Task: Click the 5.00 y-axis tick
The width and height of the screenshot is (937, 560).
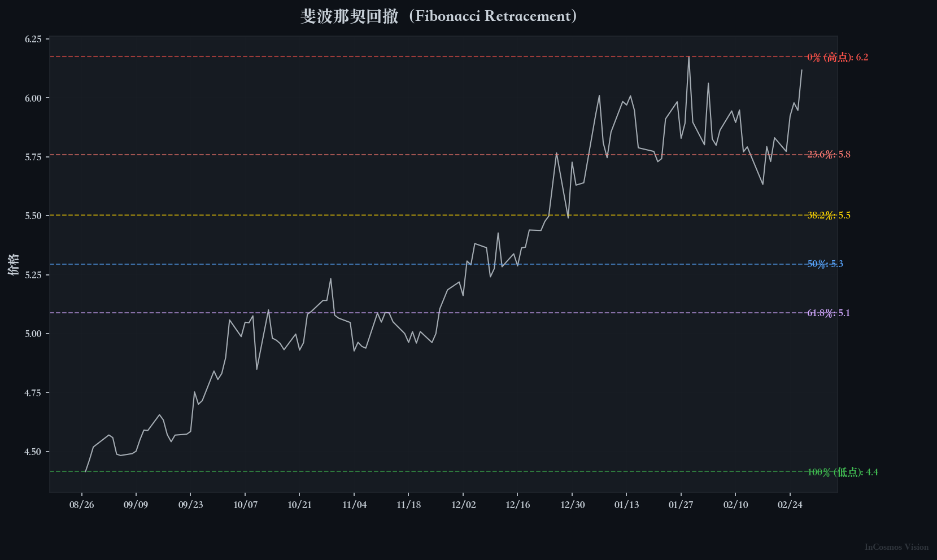Action: coord(33,334)
